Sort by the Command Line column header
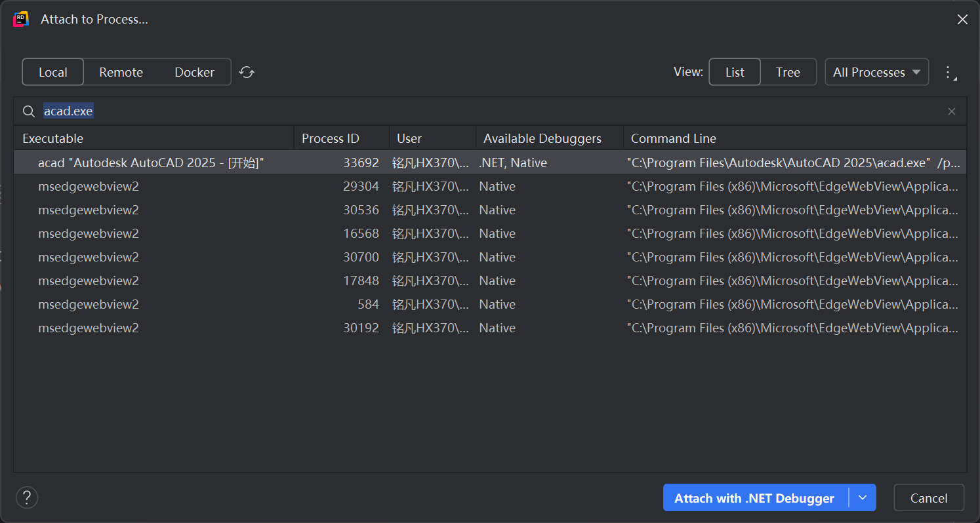Screen dimensions: 980x523 point(794,138)
